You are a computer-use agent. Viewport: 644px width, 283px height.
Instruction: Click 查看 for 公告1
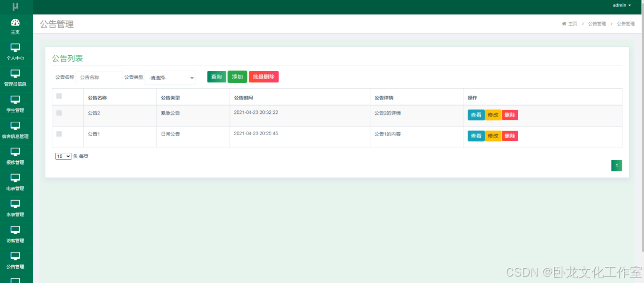click(476, 136)
